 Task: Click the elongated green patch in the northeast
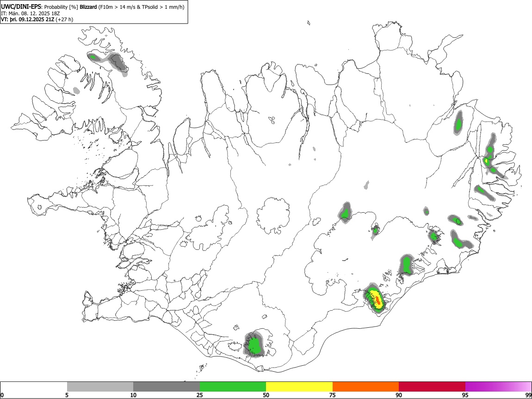pyautogui.click(x=459, y=124)
